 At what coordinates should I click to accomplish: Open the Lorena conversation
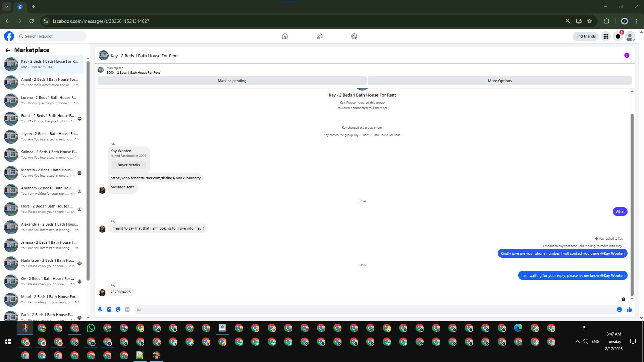(x=43, y=100)
